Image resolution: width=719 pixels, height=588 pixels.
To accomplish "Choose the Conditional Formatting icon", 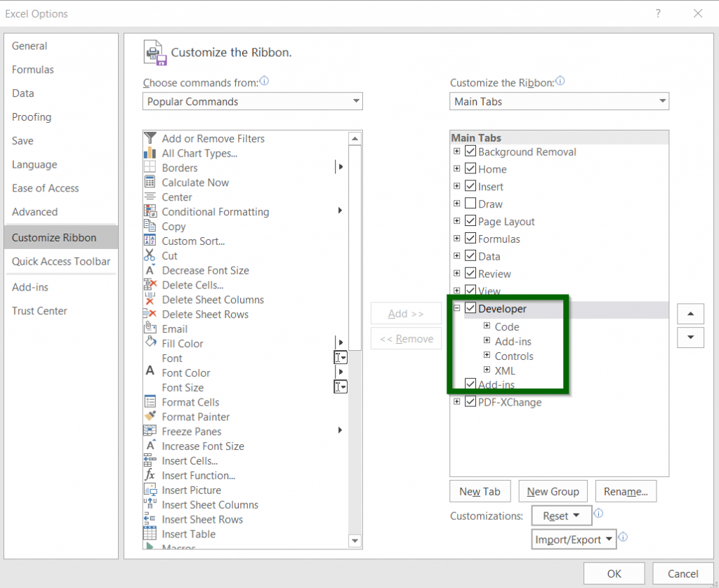I will pos(150,211).
